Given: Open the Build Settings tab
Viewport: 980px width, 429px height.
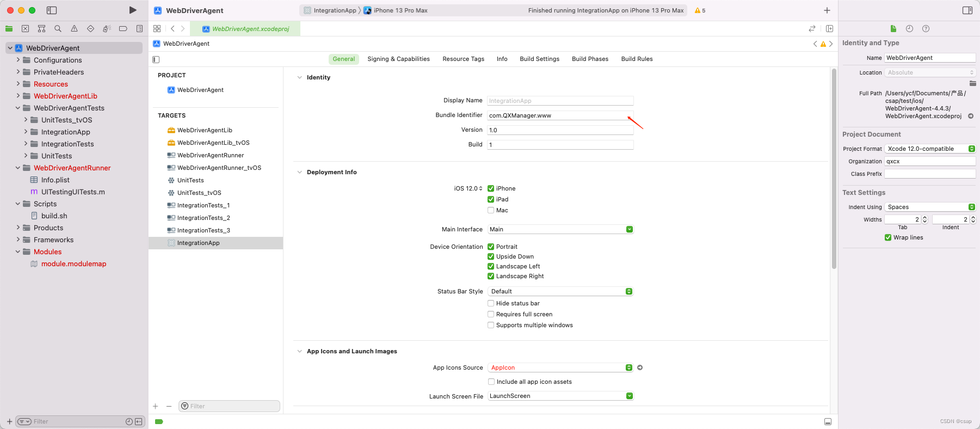Looking at the screenshot, I should coord(539,59).
